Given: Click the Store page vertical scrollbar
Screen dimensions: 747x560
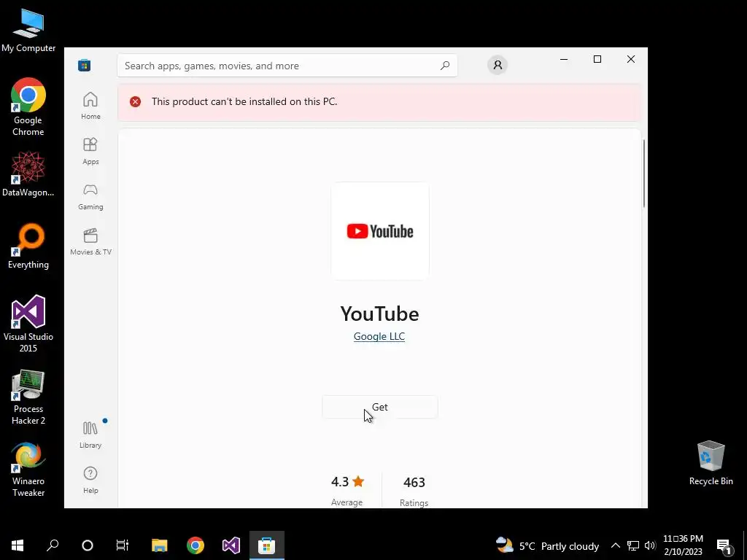Looking at the screenshot, I should pos(644,174).
